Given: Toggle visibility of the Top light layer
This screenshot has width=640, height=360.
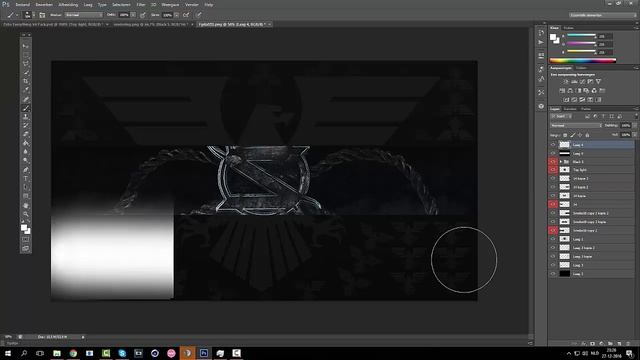Looking at the screenshot, I should click(x=553, y=170).
